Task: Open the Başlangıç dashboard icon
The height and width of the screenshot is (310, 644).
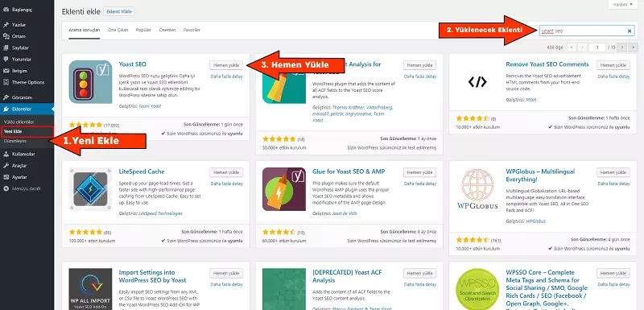Action: (x=6, y=10)
